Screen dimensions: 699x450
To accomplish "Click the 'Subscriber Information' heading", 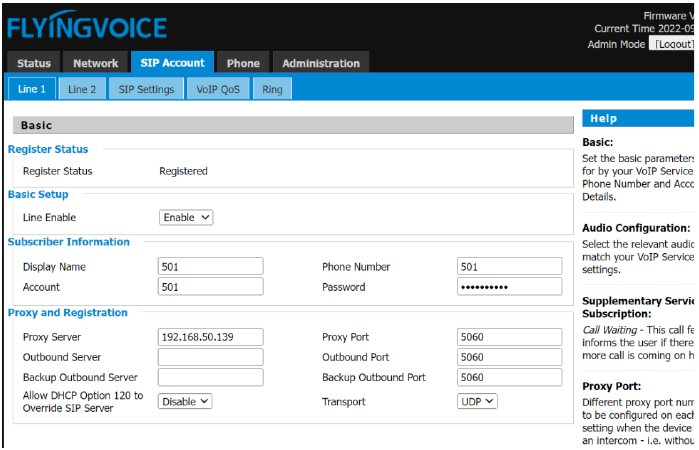I will pos(69,242).
